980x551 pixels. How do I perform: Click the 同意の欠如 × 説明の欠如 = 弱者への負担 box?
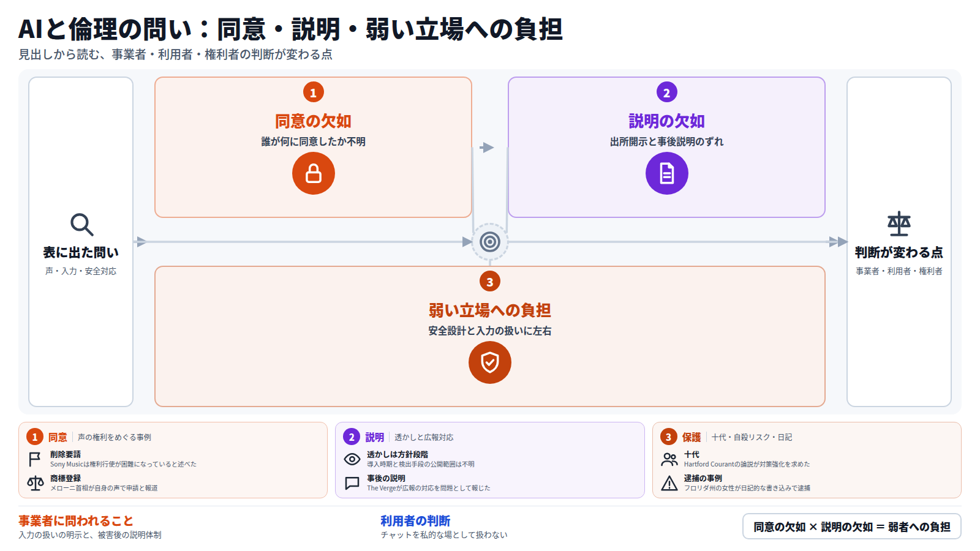[x=852, y=527]
